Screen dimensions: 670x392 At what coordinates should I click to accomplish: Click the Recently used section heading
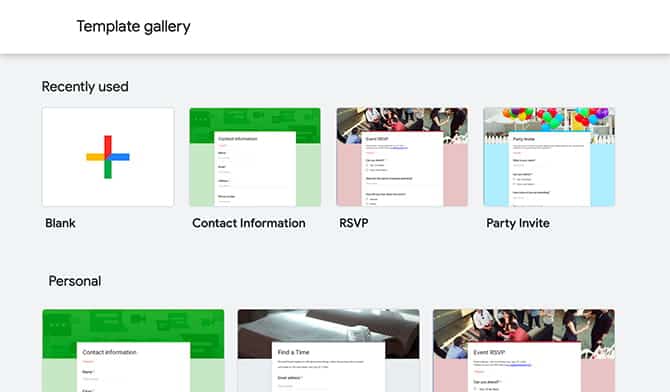[85, 87]
